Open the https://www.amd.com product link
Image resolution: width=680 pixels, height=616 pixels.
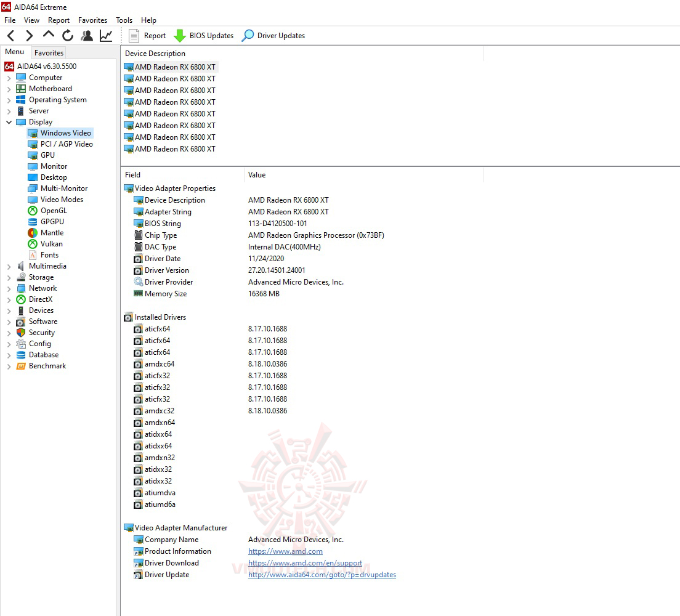(285, 551)
